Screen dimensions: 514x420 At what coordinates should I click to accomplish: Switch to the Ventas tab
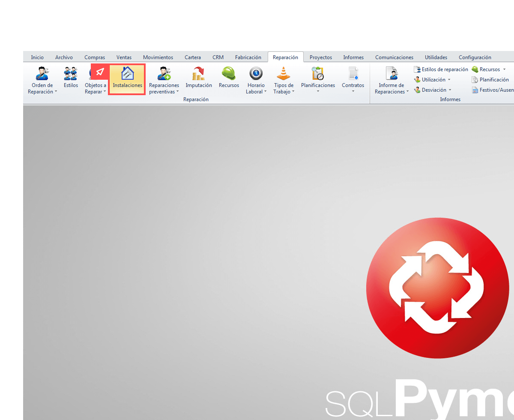(x=124, y=57)
